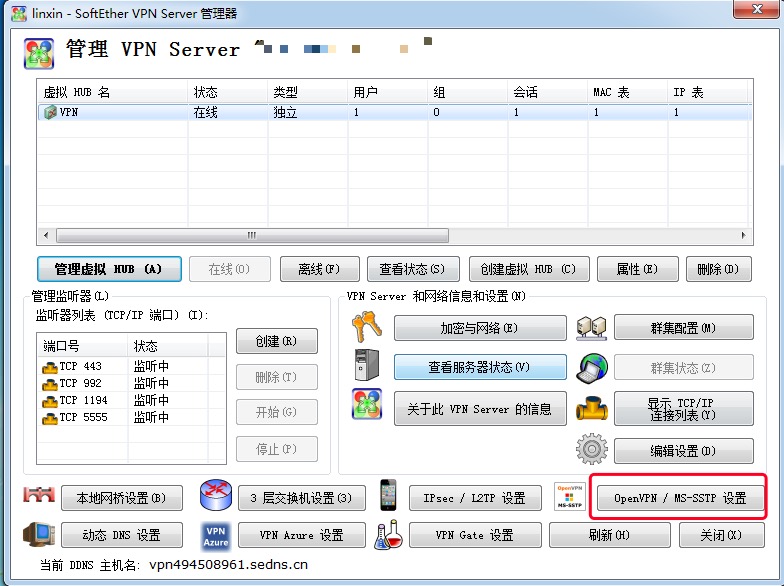Close the SoftEther VPN Server manager window
The image size is (784, 586).
[758, 9]
